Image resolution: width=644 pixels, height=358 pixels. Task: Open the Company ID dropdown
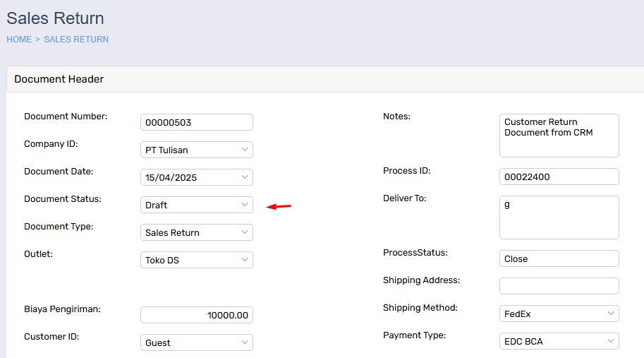(x=197, y=150)
